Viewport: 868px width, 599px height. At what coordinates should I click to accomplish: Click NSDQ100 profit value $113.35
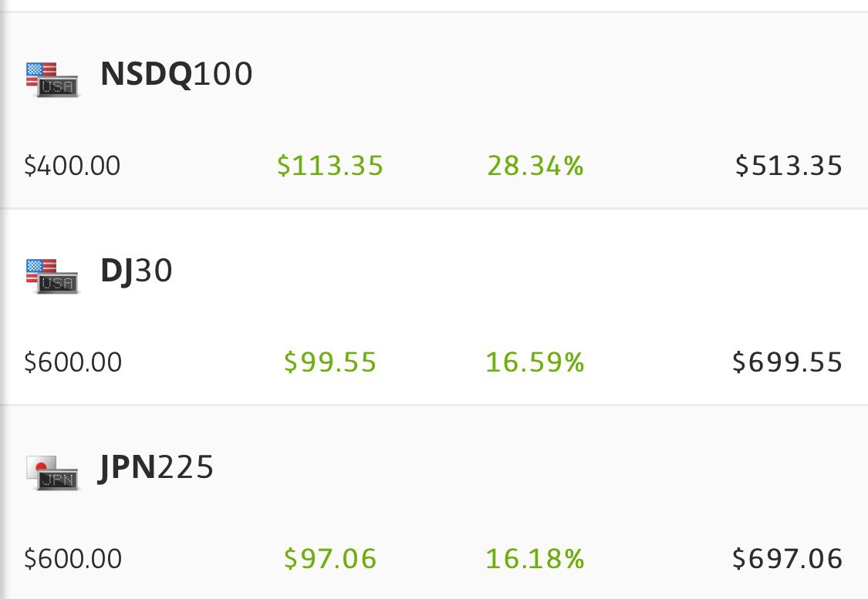[x=330, y=166]
